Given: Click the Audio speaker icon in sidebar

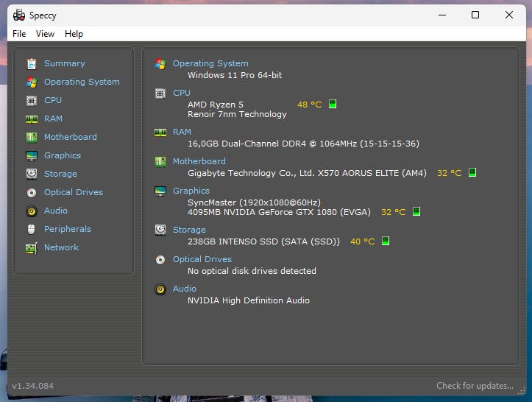Looking at the screenshot, I should click(32, 211).
